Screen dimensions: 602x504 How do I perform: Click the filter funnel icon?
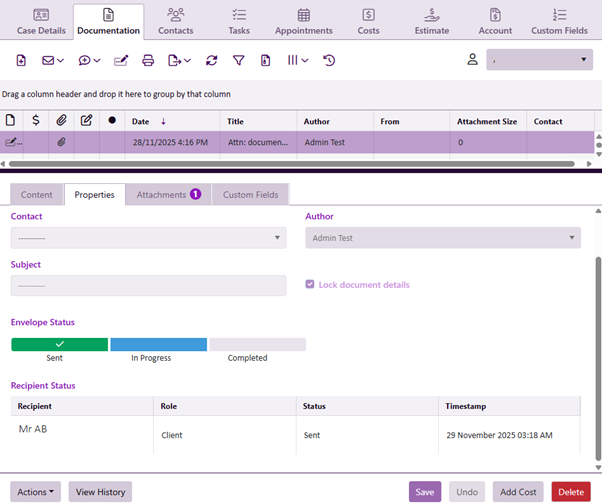coord(239,61)
